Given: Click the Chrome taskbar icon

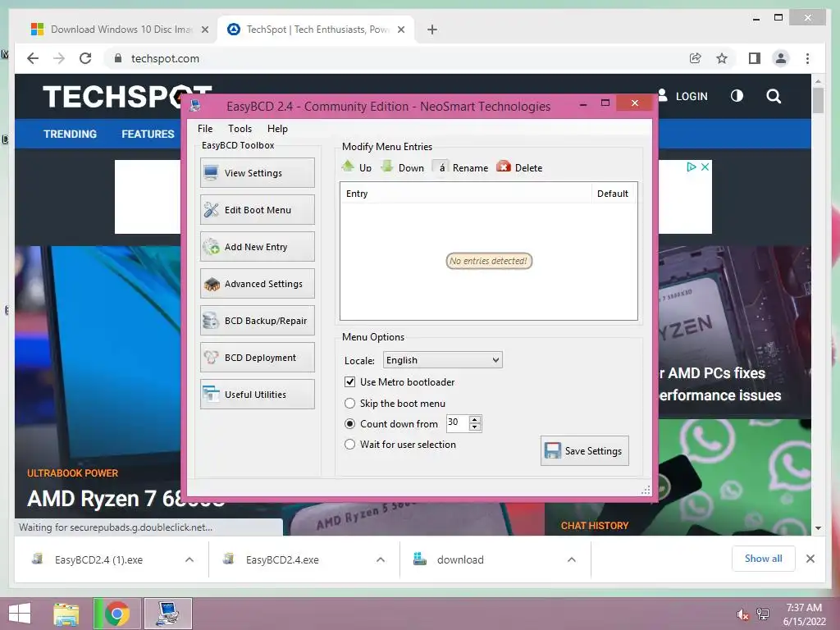Looking at the screenshot, I should coord(117,614).
